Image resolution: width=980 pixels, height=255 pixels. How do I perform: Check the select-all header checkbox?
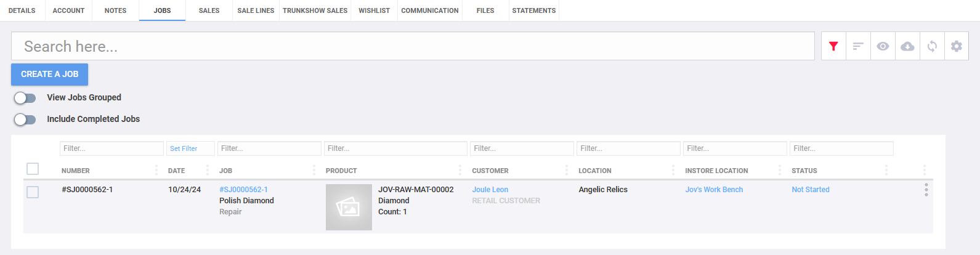33,169
